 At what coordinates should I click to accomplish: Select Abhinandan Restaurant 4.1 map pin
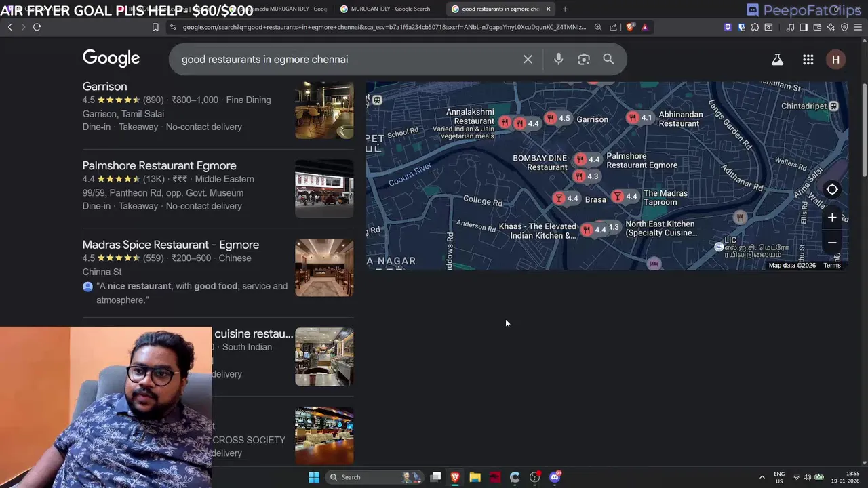(639, 118)
